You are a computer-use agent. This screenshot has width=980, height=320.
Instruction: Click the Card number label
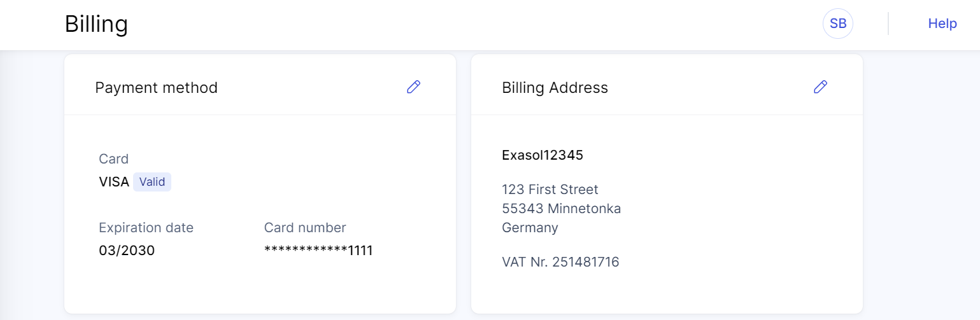coord(305,228)
